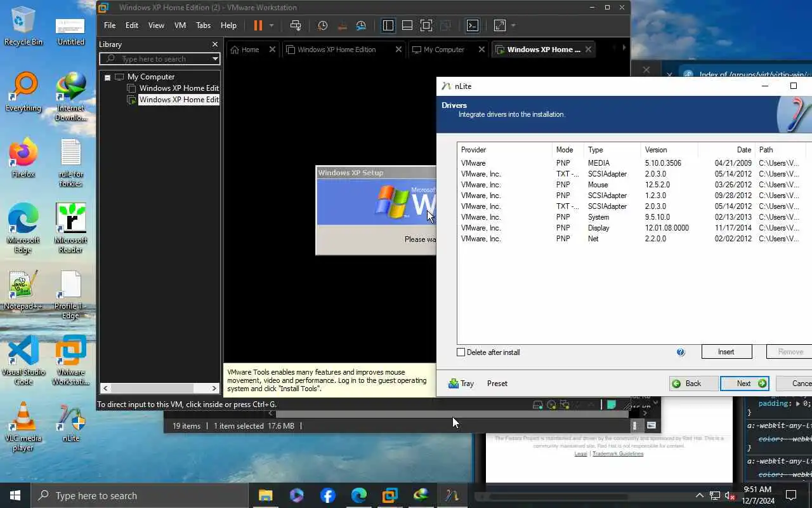Click Back in the nLite wizard

click(x=693, y=384)
